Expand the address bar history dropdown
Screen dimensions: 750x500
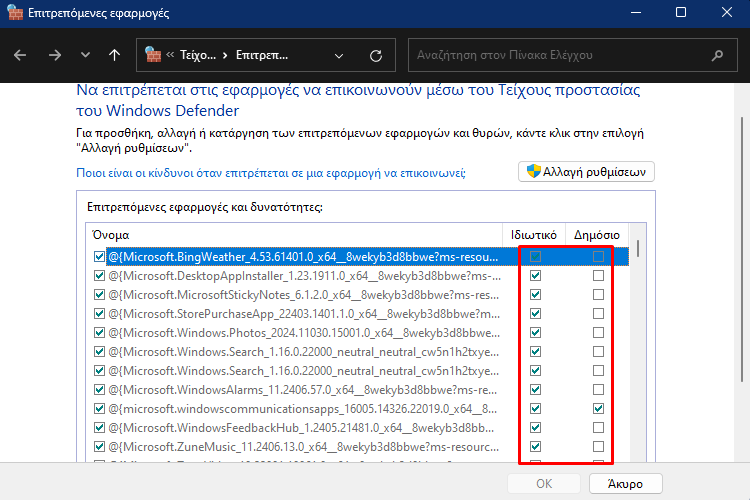click(339, 56)
